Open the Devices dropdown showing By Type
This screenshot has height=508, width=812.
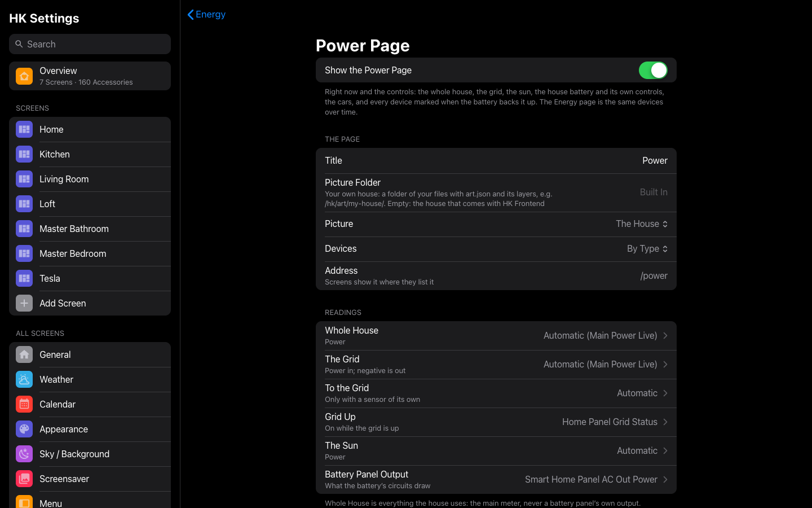[647, 249]
